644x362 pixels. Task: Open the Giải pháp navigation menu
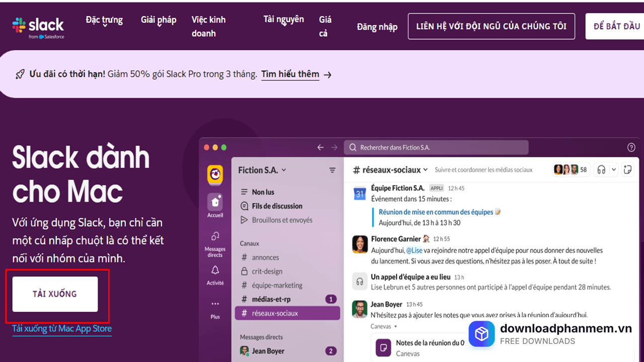click(x=158, y=19)
